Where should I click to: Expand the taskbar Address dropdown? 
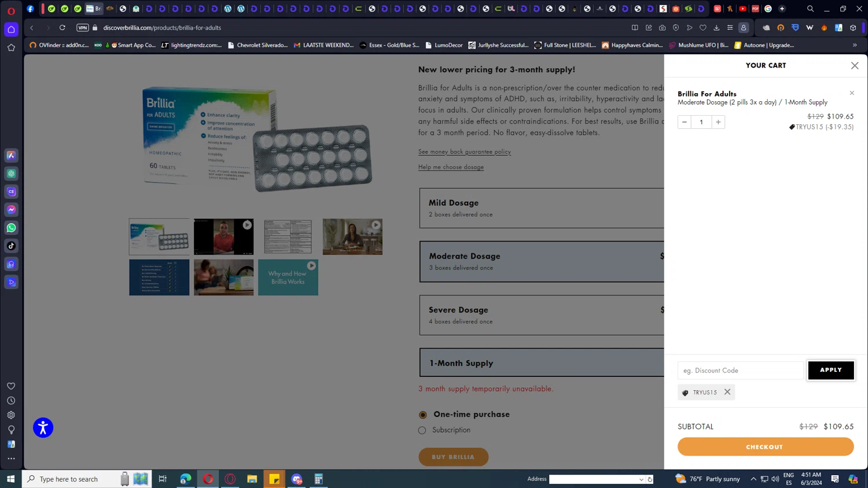641,479
